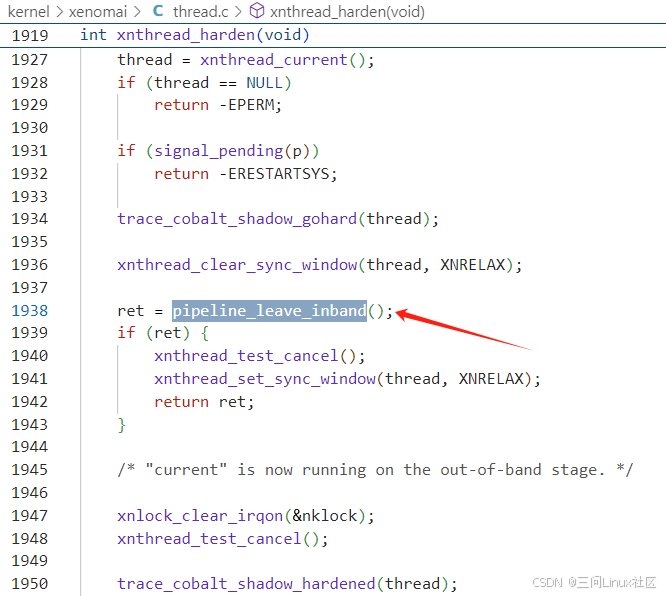Click the function cube symbol icon
This screenshot has height=596, width=666.
[257, 11]
